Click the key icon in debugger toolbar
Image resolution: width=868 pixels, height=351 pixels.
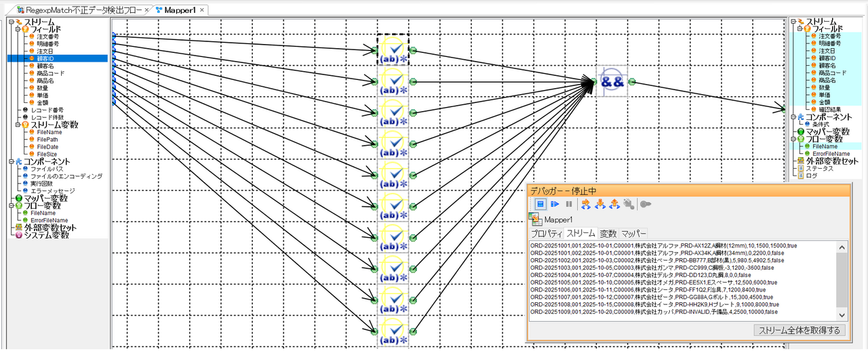coord(645,203)
